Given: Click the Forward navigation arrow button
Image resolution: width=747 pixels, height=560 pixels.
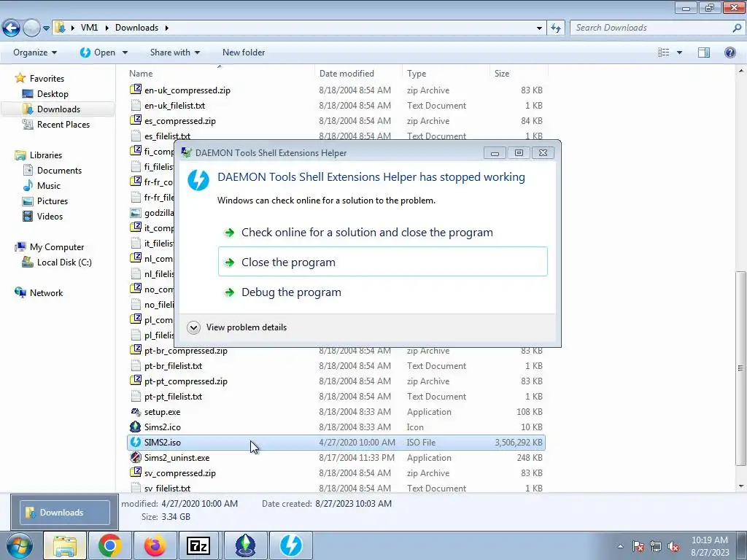Looking at the screenshot, I should pos(31,28).
